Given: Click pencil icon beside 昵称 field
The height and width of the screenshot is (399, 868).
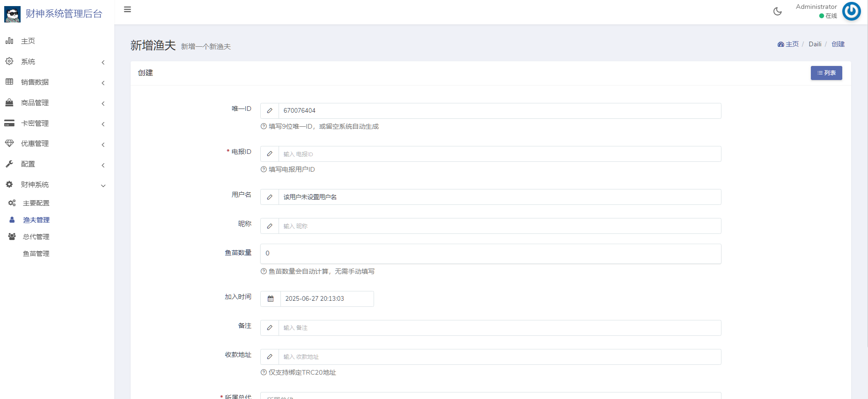Looking at the screenshot, I should (270, 226).
